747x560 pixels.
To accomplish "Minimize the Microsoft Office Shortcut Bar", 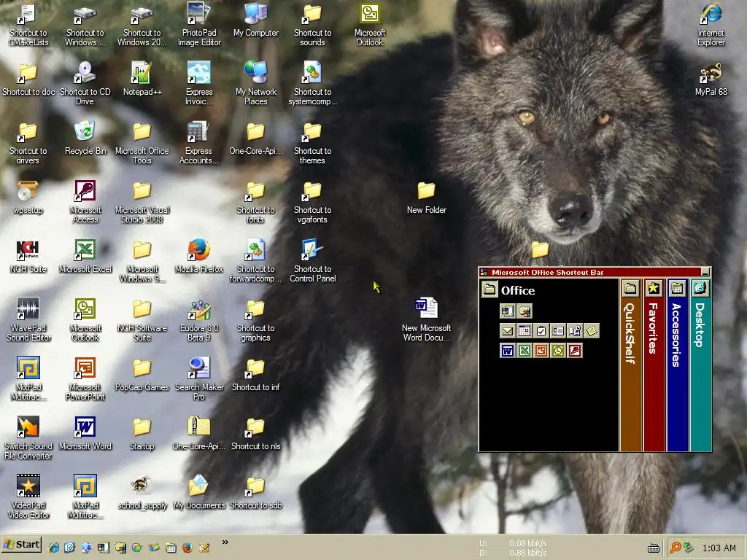I will pyautogui.click(x=705, y=273).
